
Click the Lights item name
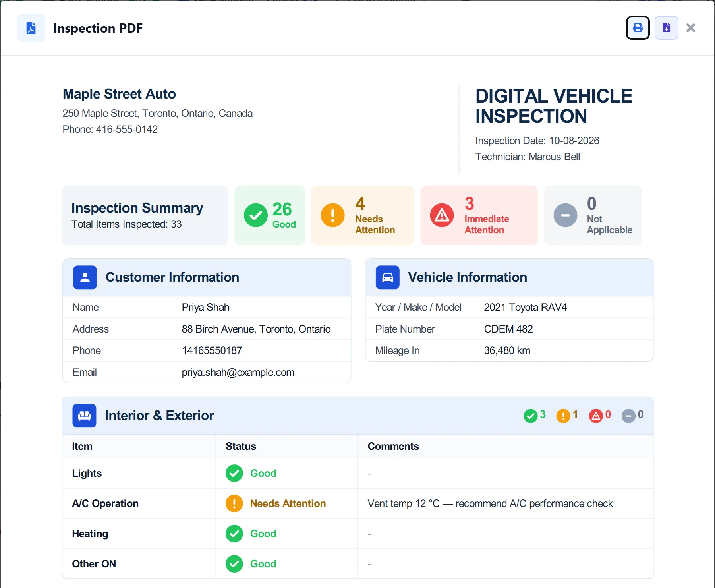click(87, 473)
